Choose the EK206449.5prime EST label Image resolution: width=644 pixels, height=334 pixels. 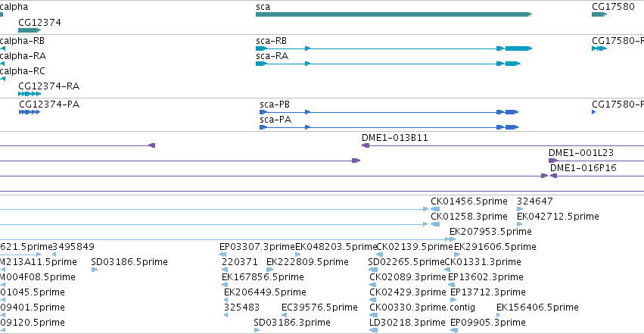click(265, 292)
